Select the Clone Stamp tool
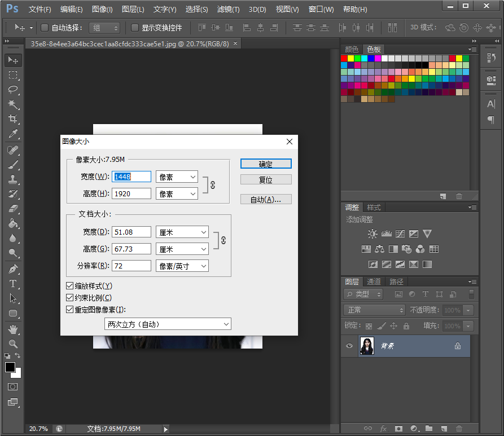The image size is (504, 436). pos(12,179)
